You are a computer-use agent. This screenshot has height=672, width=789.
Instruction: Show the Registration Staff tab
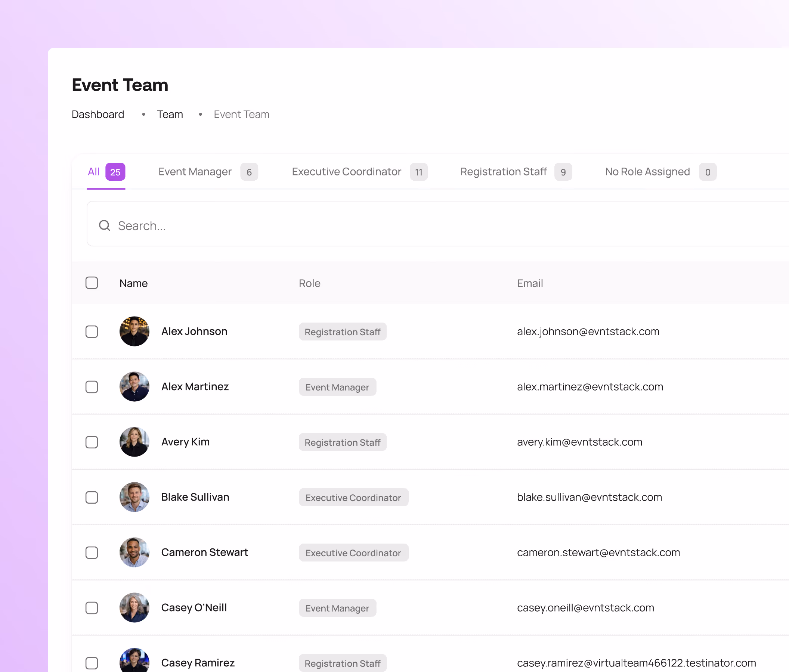coord(516,172)
